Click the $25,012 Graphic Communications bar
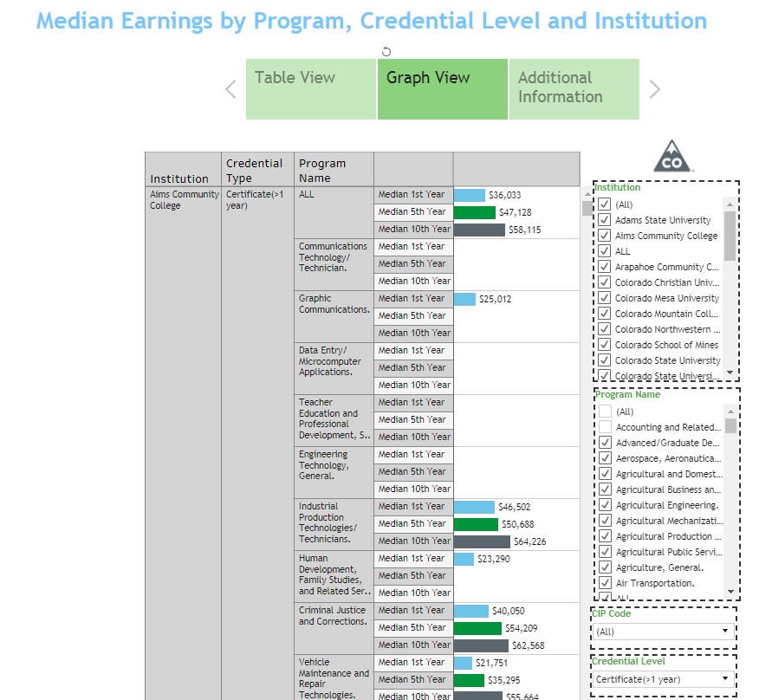The image size is (759, 700). pyautogui.click(x=464, y=299)
